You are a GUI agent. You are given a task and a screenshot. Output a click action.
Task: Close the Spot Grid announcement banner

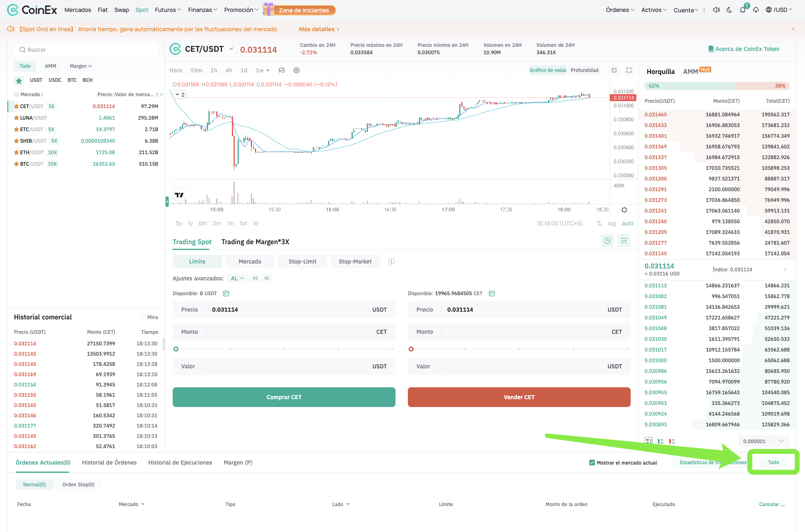coord(793,29)
